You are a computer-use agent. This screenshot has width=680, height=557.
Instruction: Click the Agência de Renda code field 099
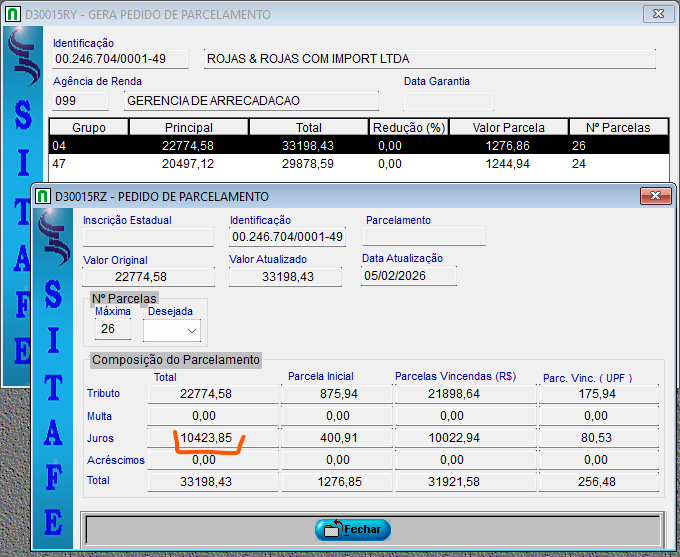coord(80,101)
